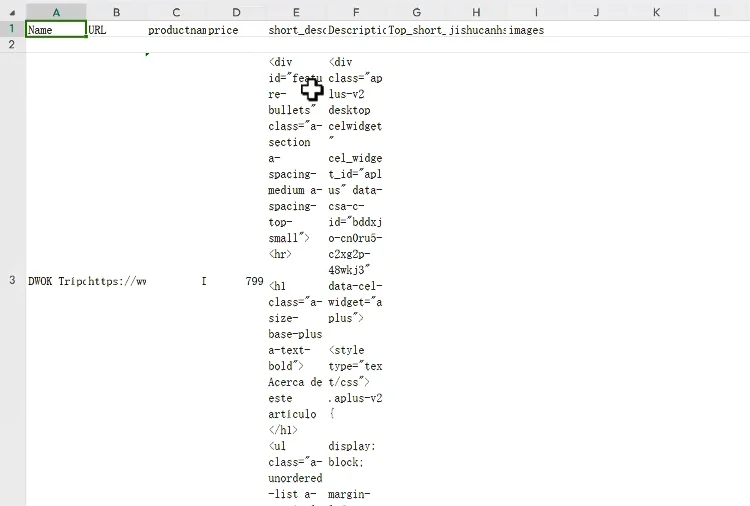
Task: Click the select-all corner triangle
Action: (13, 13)
